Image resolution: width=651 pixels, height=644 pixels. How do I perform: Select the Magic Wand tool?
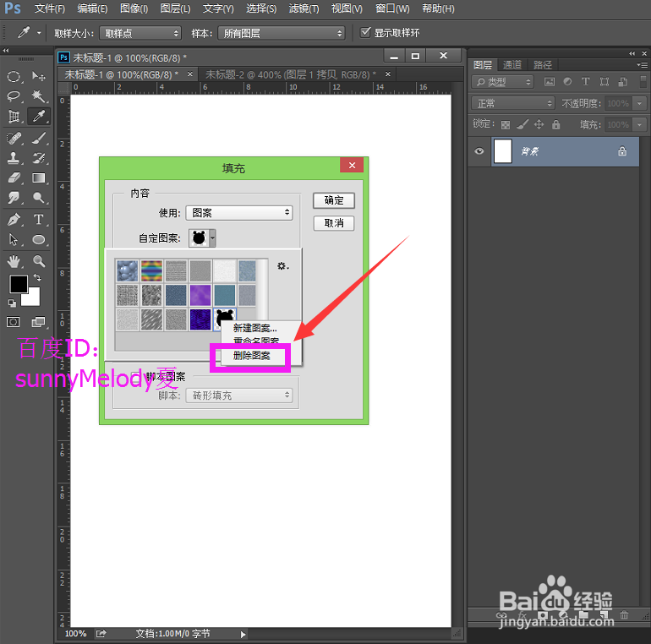click(39, 96)
